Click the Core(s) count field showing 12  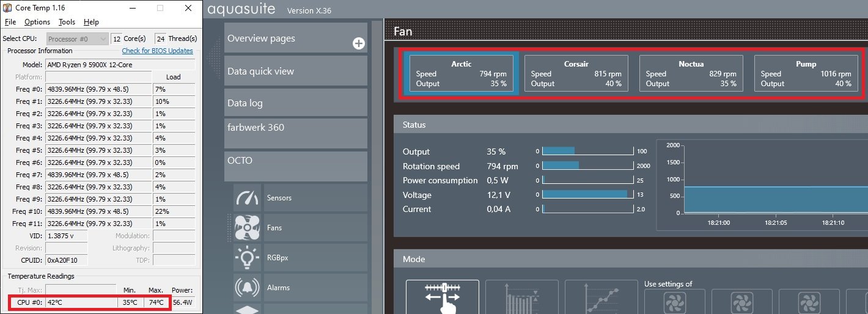[116, 38]
